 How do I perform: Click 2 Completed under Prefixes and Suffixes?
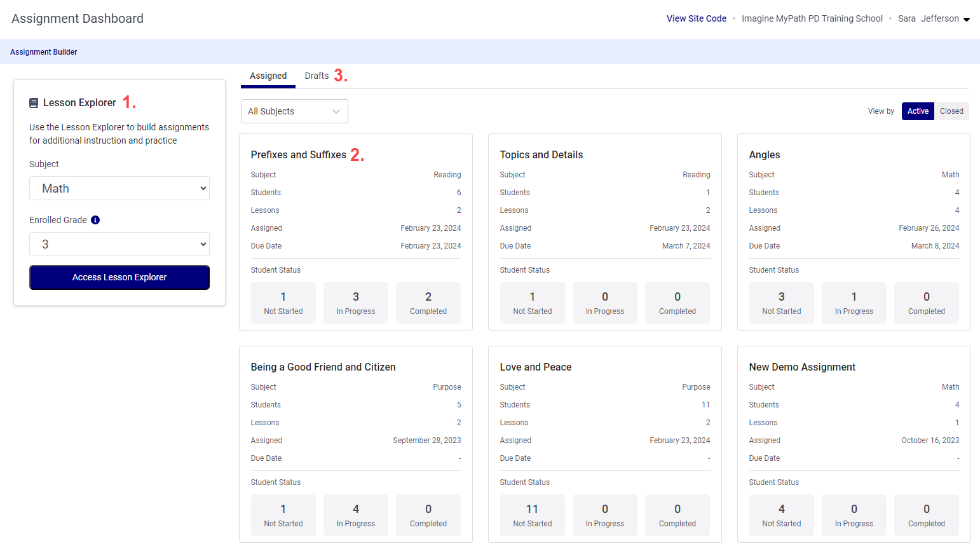[428, 303]
